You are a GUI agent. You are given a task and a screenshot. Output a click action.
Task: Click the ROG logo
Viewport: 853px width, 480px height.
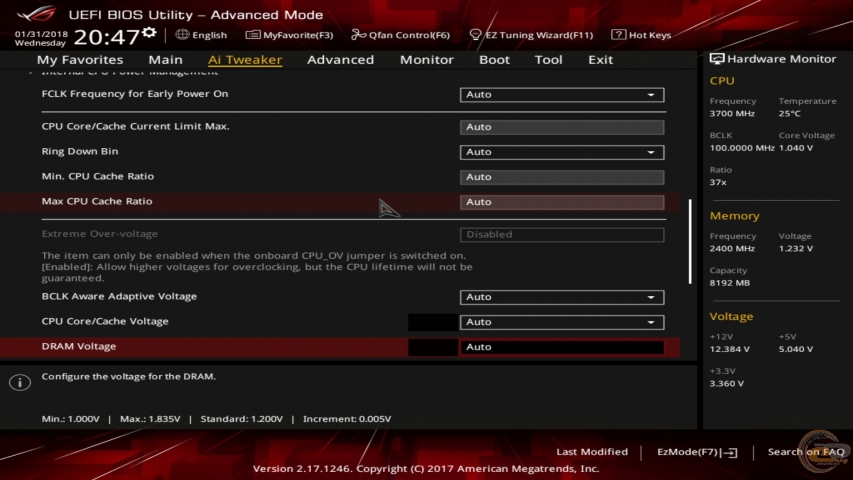(x=36, y=14)
